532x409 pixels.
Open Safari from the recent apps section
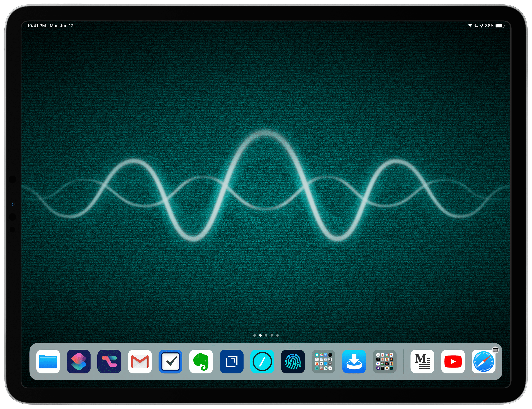click(x=484, y=362)
